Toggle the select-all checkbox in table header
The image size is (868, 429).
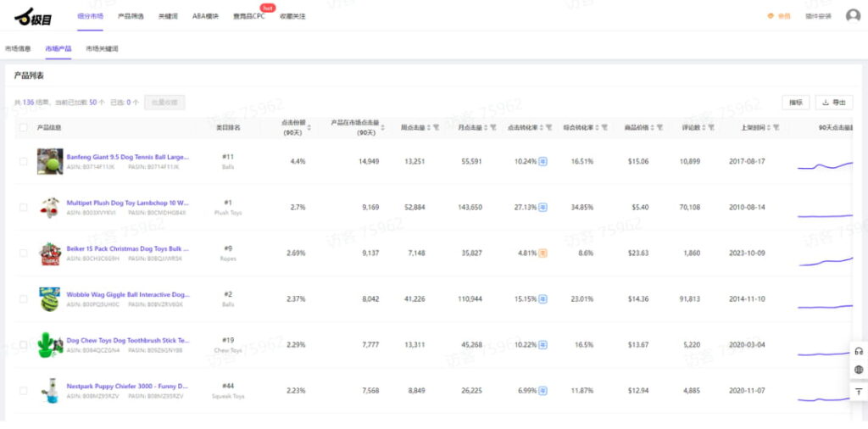tap(23, 128)
